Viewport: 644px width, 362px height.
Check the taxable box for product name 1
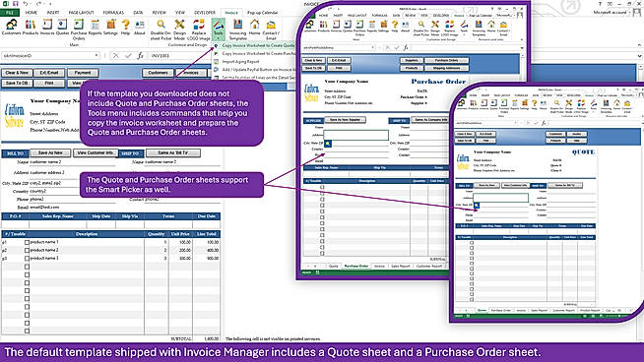pos(28,243)
